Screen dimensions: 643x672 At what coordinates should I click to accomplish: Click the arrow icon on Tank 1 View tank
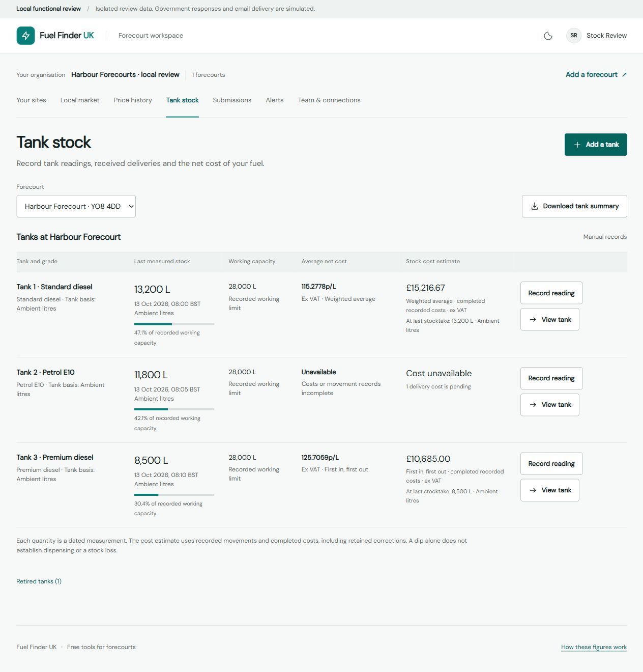(x=533, y=320)
